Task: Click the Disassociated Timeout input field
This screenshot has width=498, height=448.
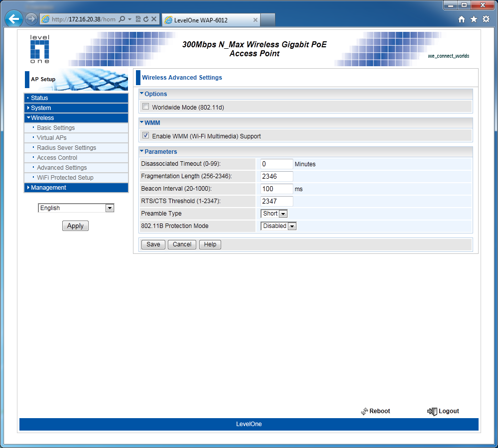Action: pyautogui.click(x=276, y=164)
